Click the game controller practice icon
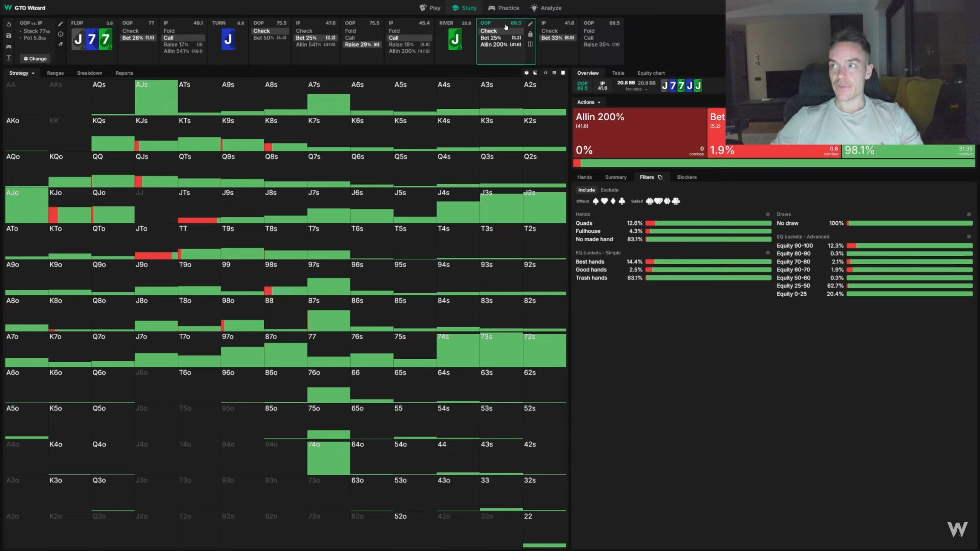This screenshot has width=980, height=551. click(8, 47)
